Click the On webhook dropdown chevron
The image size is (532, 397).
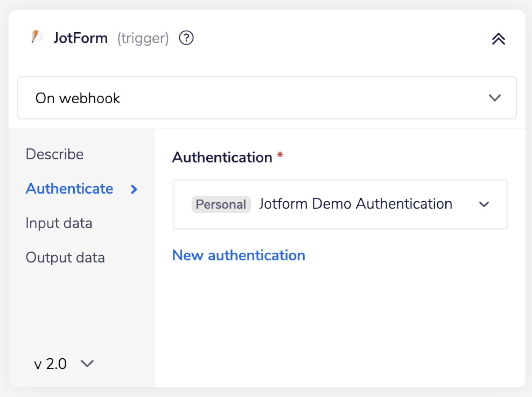[494, 98]
